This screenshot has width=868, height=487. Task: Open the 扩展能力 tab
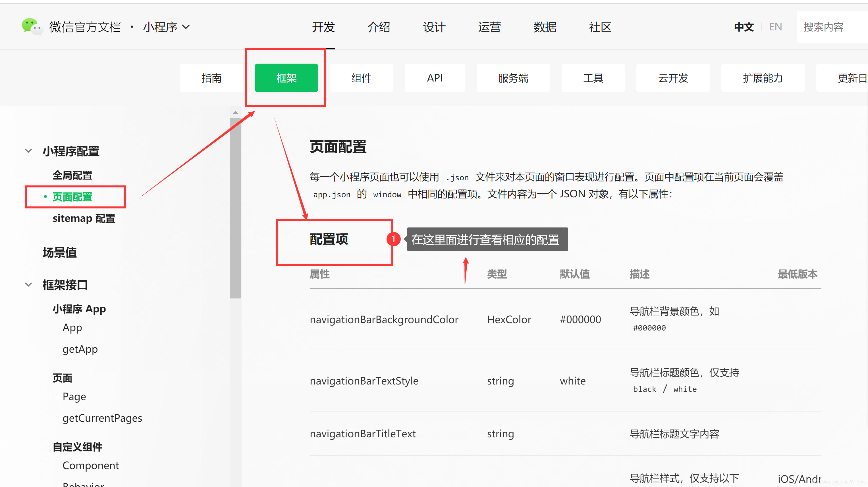(x=763, y=78)
